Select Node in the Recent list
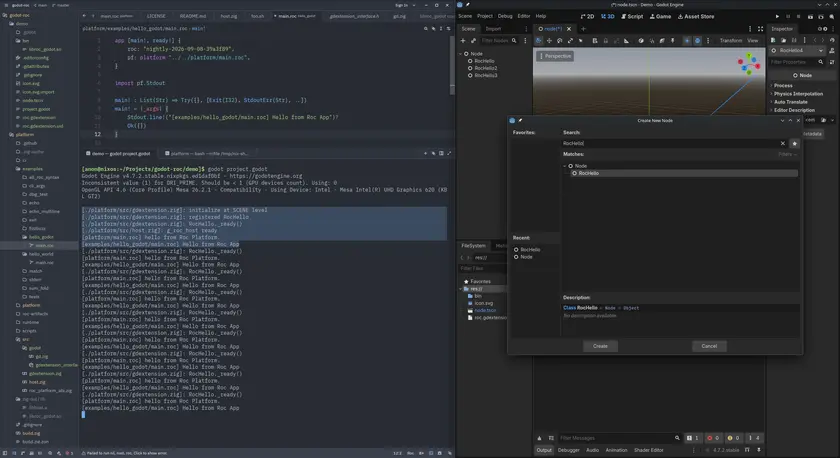The height and width of the screenshot is (458, 840). point(526,257)
